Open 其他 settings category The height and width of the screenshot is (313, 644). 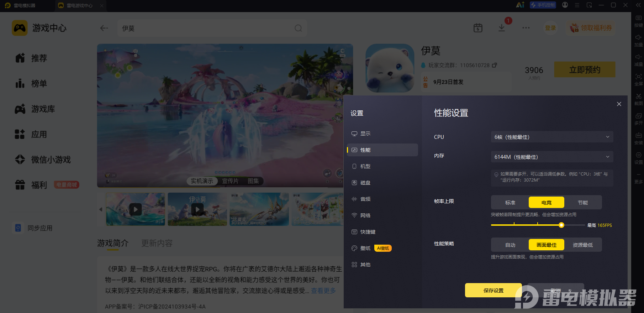[x=382, y=265]
